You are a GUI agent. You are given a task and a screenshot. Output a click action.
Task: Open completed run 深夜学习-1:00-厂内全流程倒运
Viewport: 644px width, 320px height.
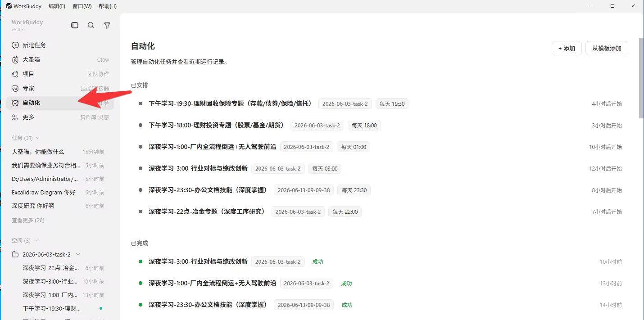tap(212, 283)
